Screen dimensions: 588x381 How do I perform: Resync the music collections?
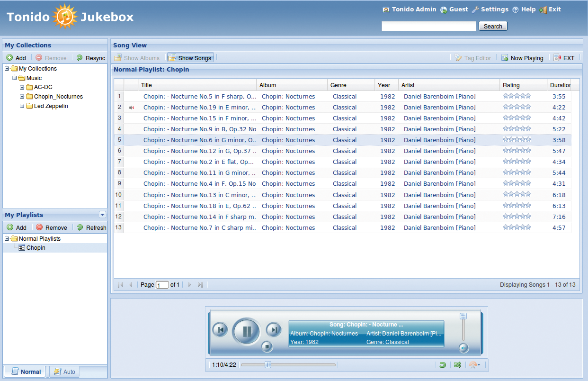91,58
